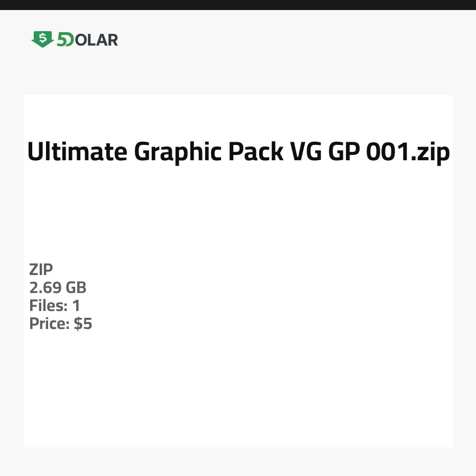Click the Price: $5 label
This screenshot has width=476, height=476.
(61, 324)
